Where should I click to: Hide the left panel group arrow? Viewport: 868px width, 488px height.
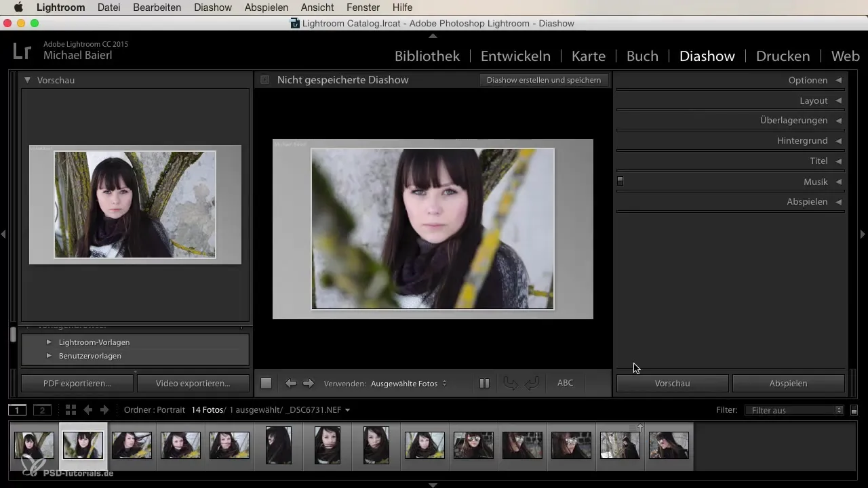tap(3, 234)
